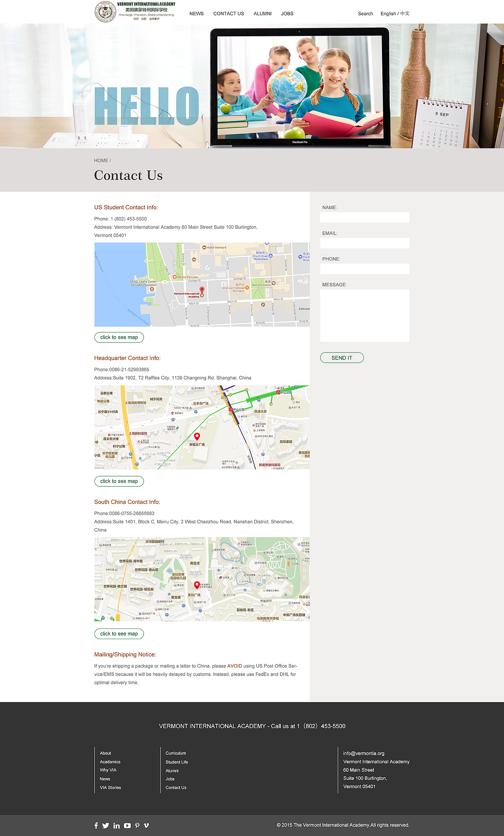The image size is (504, 836).
Task: Click '60 Main Street' in footer address
Action: (359, 770)
